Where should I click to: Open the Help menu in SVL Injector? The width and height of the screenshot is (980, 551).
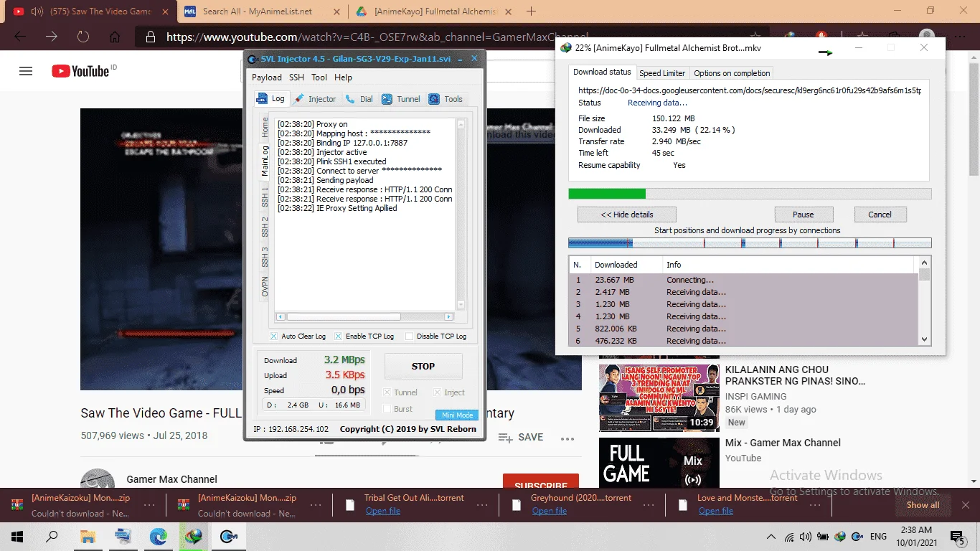coord(343,77)
